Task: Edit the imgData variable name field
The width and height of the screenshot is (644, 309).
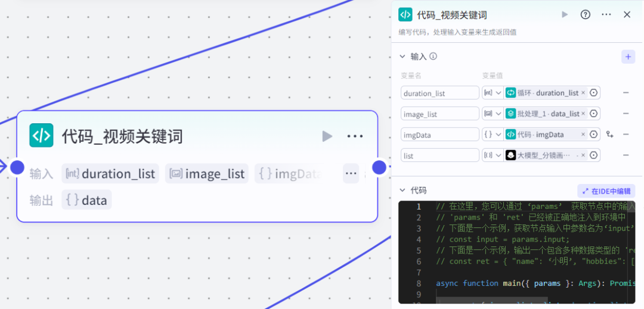Action: 440,135
